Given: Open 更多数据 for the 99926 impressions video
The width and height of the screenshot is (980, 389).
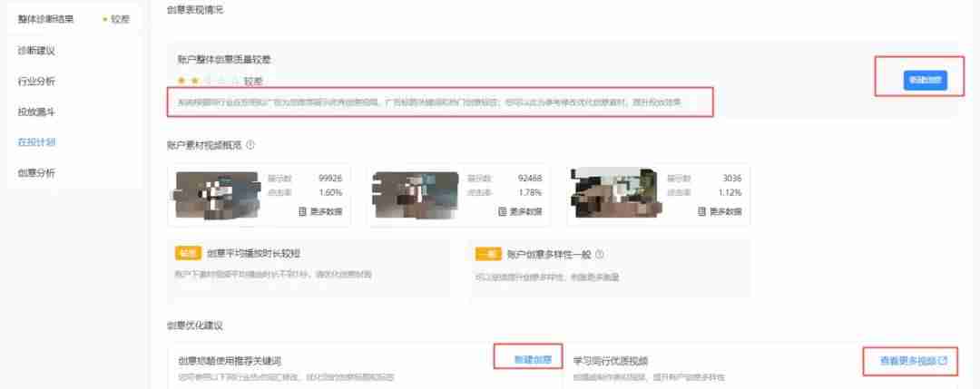Looking at the screenshot, I should click(x=320, y=211).
